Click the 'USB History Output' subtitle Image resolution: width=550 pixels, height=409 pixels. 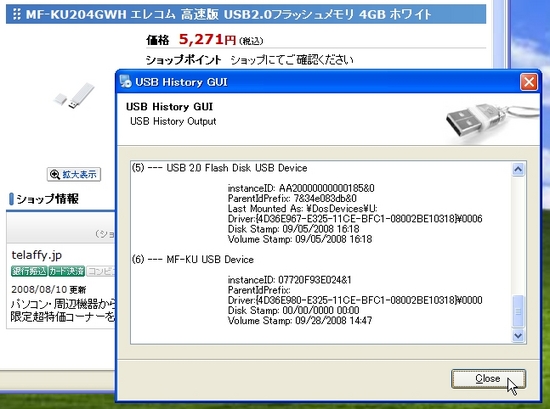(173, 121)
